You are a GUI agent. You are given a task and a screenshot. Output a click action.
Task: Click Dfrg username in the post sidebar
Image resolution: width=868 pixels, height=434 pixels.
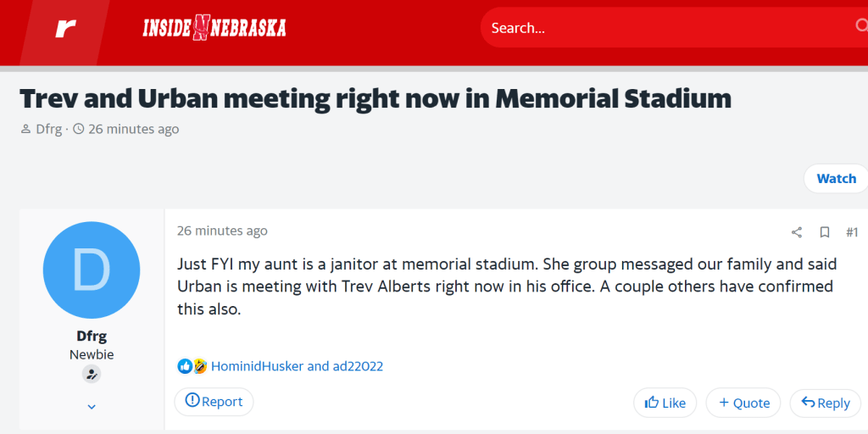click(92, 336)
